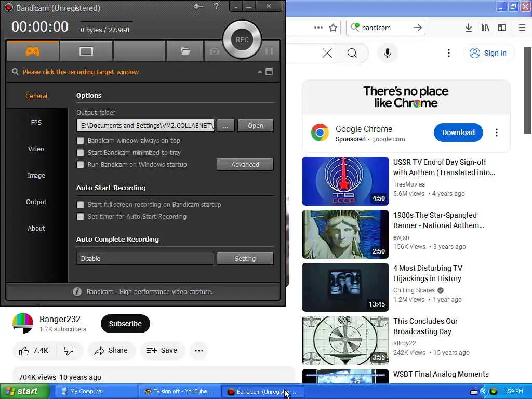Select the game recording mode gamepad icon
This screenshot has height=399, width=532.
33,51
